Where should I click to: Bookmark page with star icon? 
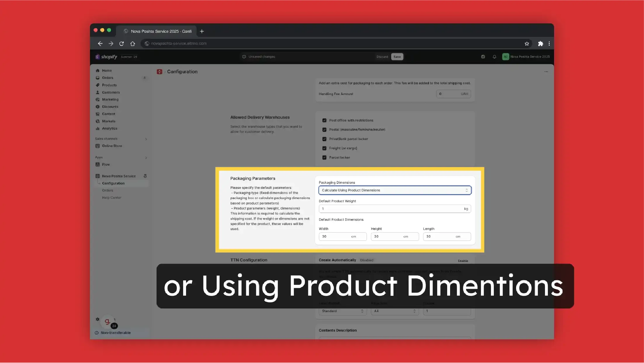(527, 44)
